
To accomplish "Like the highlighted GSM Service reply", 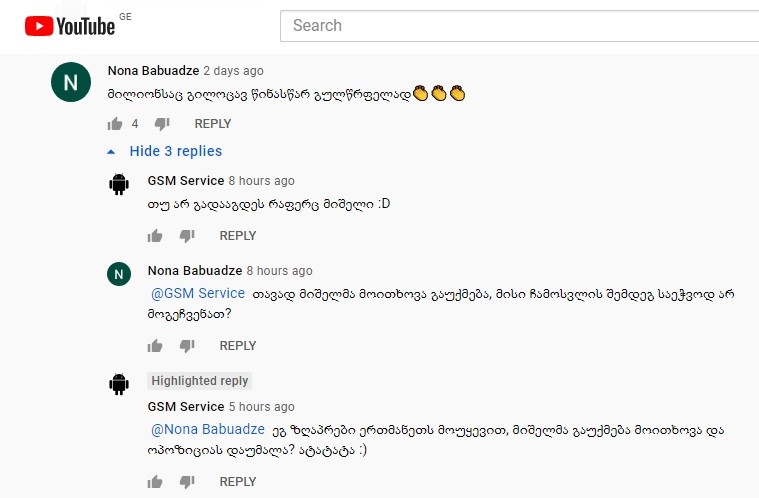I will point(155,482).
